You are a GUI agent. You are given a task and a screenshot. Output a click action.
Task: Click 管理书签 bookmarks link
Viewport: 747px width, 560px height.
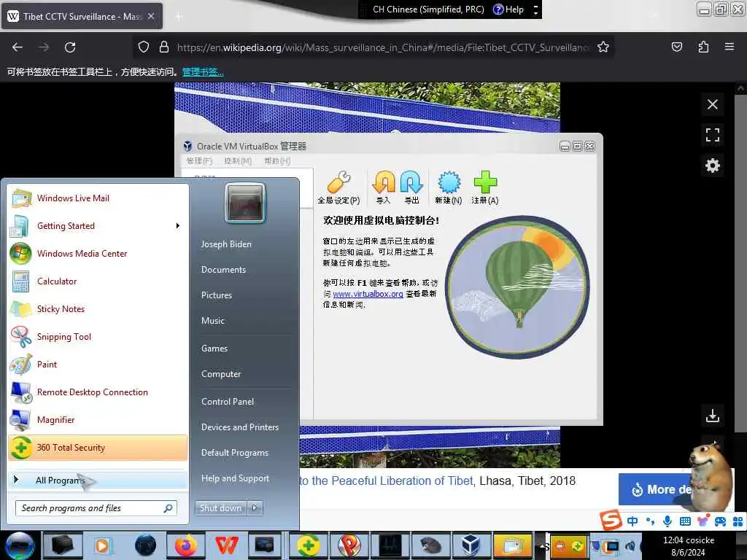(203, 72)
